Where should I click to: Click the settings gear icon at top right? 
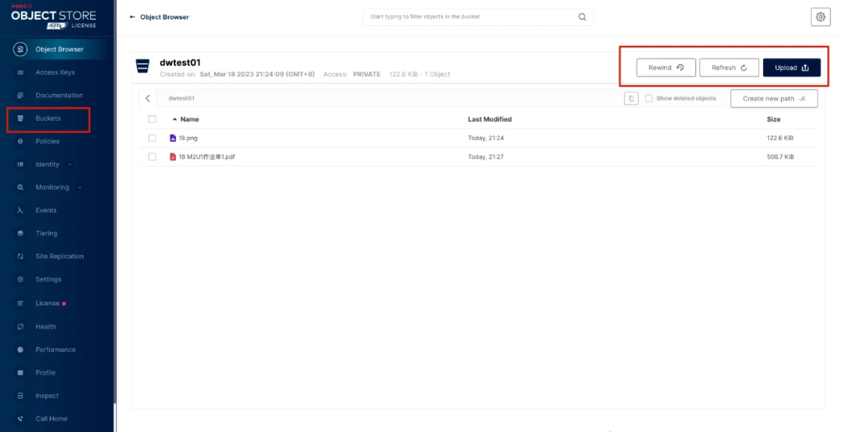tap(821, 17)
